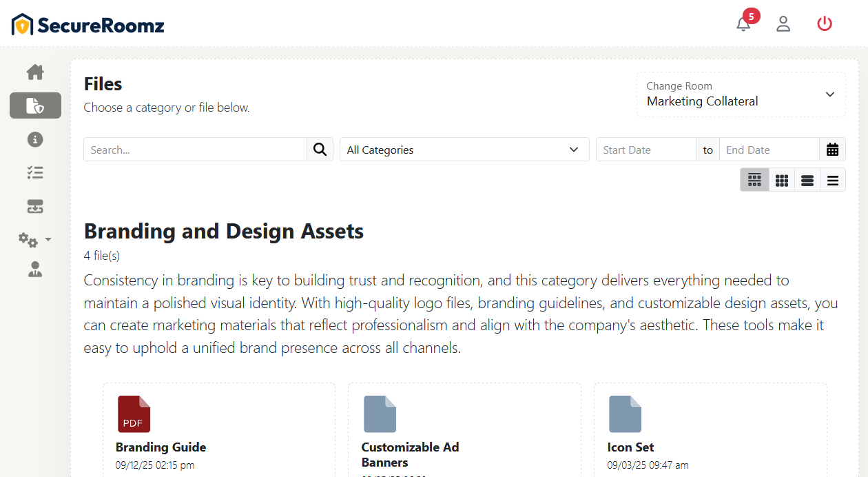Click the checklist sidebar icon
This screenshot has width=868, height=477.
pyautogui.click(x=35, y=172)
